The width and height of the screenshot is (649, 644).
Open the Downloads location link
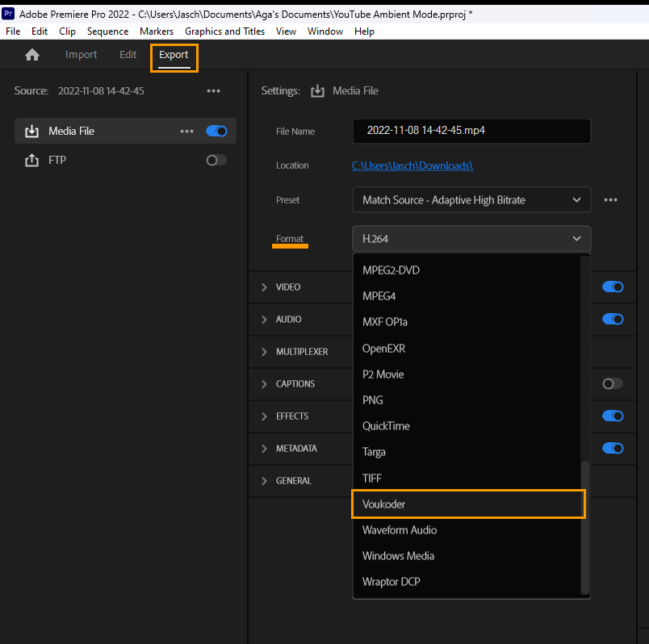click(x=412, y=165)
